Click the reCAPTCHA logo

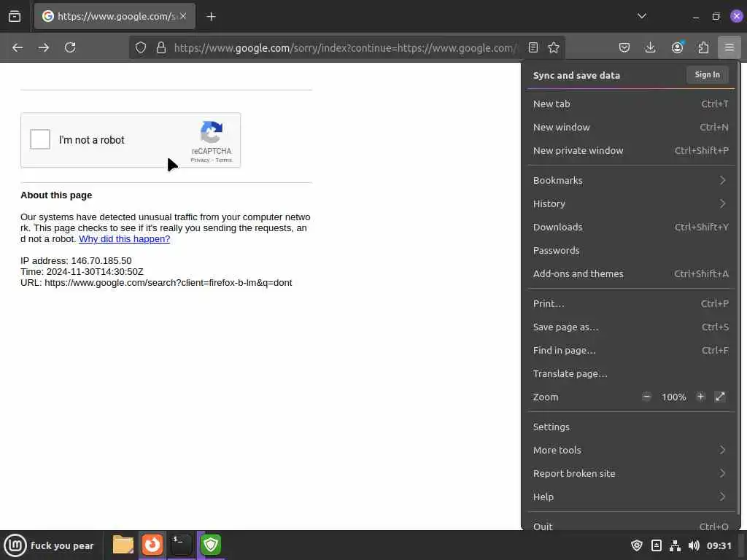coord(212,132)
